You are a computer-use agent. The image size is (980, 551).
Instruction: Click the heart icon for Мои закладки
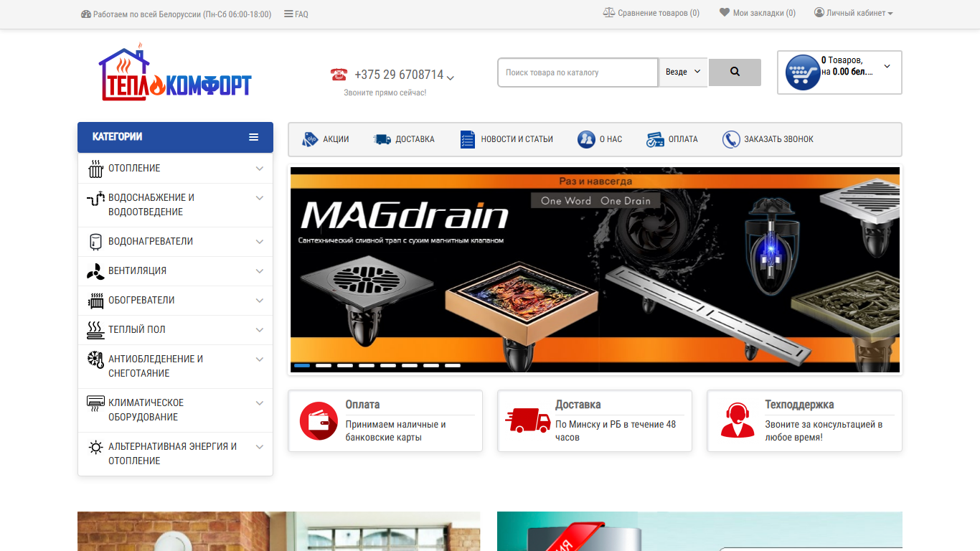(725, 13)
